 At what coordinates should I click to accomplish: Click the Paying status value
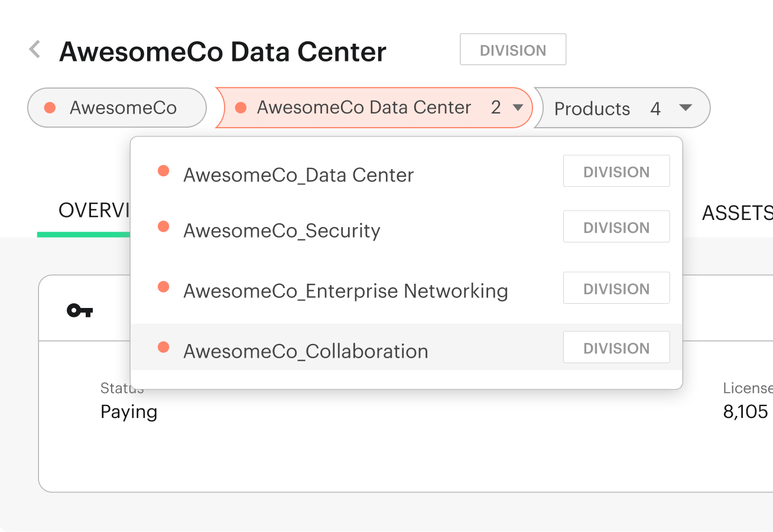[x=128, y=411]
